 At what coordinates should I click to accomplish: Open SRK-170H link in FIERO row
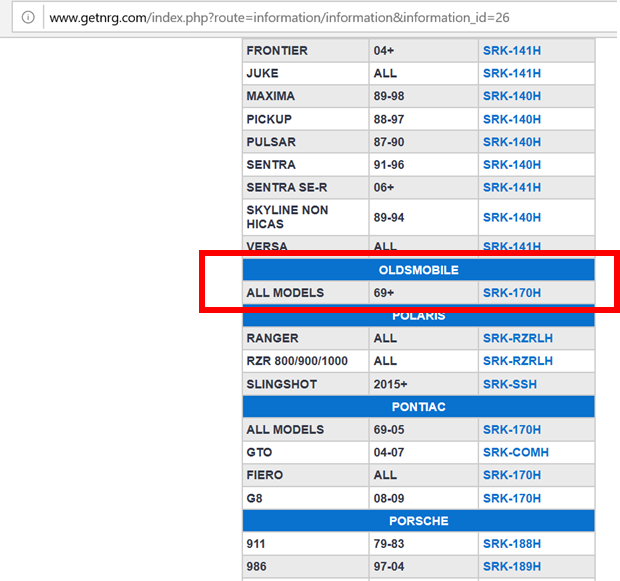pyautogui.click(x=512, y=475)
